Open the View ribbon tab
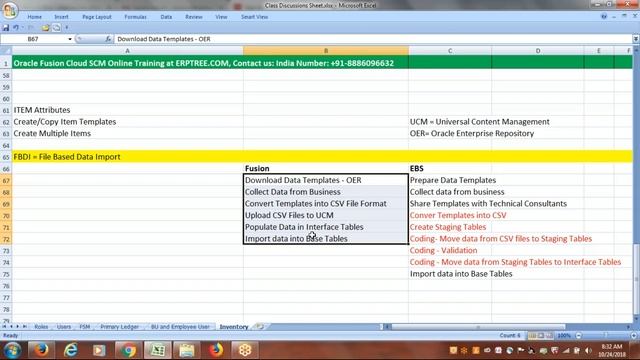Screen dimensions: 640x360 click(221, 17)
